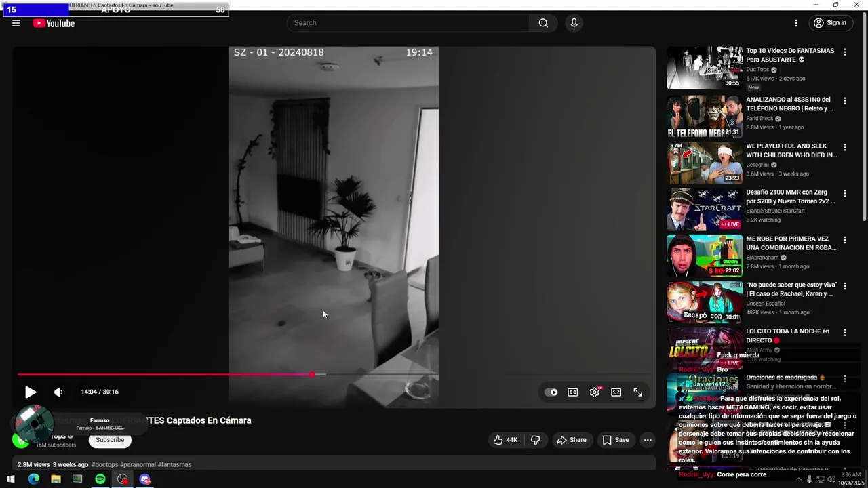This screenshot has width=868, height=488.
Task: Mute the video volume
Action: pos(58,392)
